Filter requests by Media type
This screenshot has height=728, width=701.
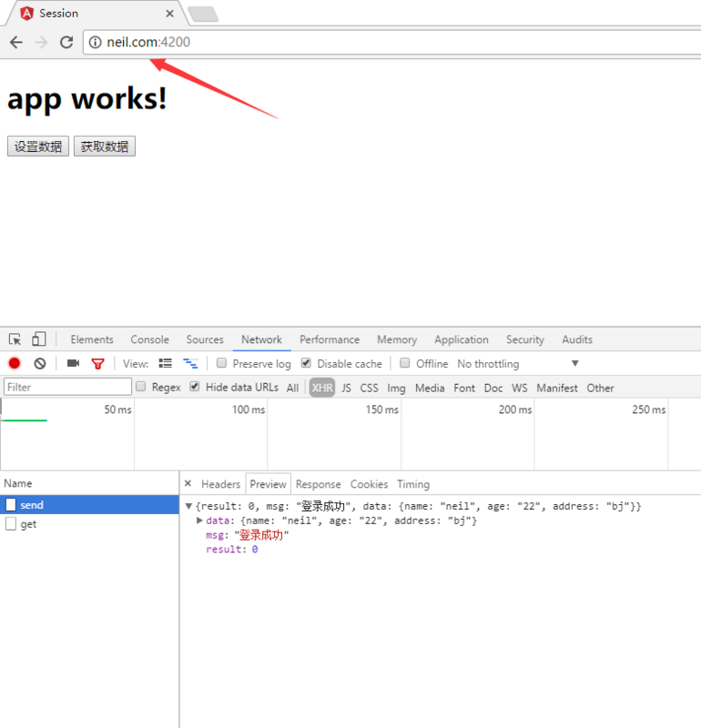(430, 388)
